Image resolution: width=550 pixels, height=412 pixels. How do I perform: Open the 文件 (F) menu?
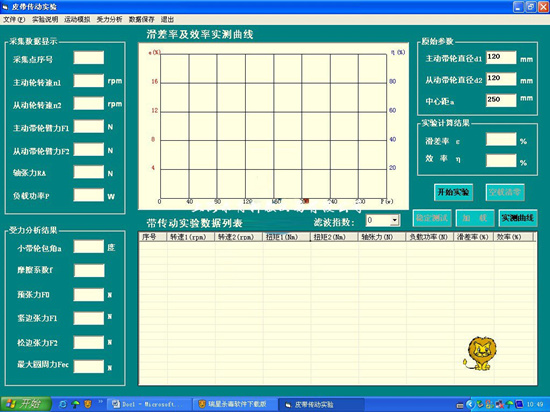14,20
